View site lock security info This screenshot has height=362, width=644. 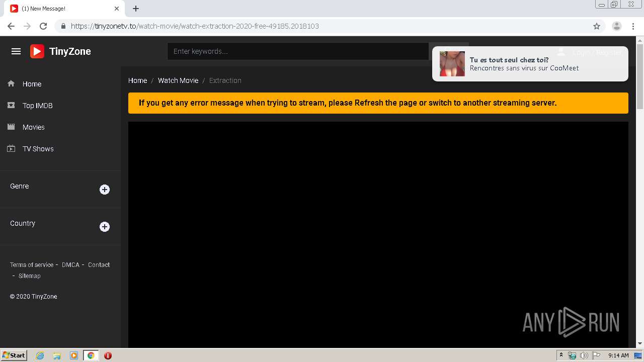63,26
